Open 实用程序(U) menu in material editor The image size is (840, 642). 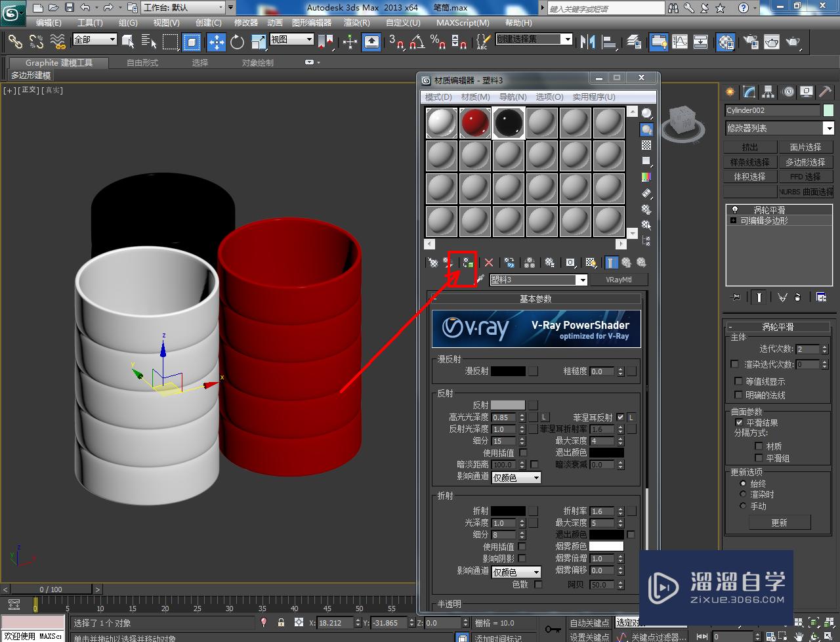pyautogui.click(x=594, y=96)
